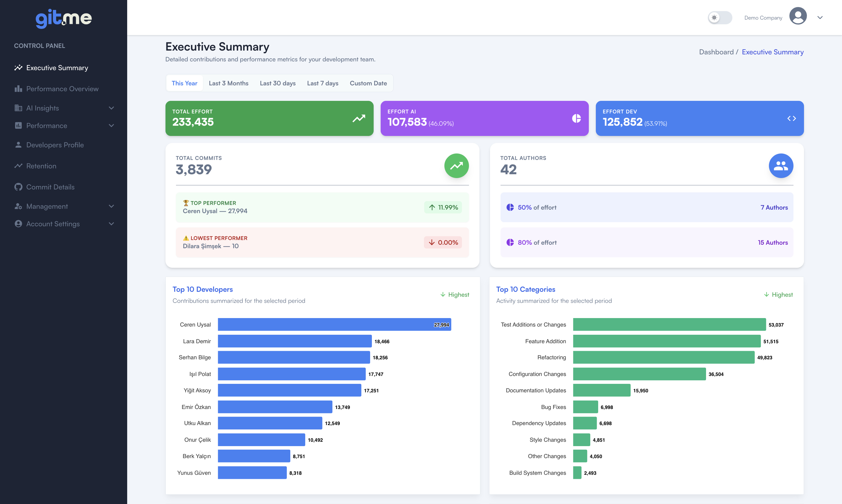Viewport: 842px width, 504px height.
Task: Click trending arrow icon on Total Effort card
Action: [358, 118]
